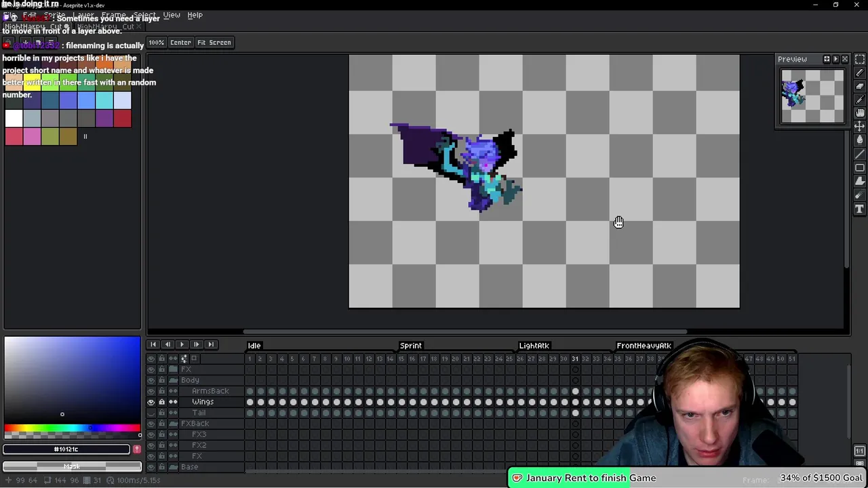The image size is (868, 488).
Task: Go to next frame
Action: click(x=196, y=345)
